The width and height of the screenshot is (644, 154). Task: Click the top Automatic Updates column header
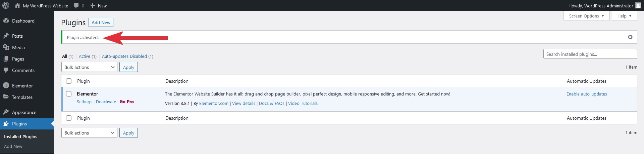click(x=587, y=81)
